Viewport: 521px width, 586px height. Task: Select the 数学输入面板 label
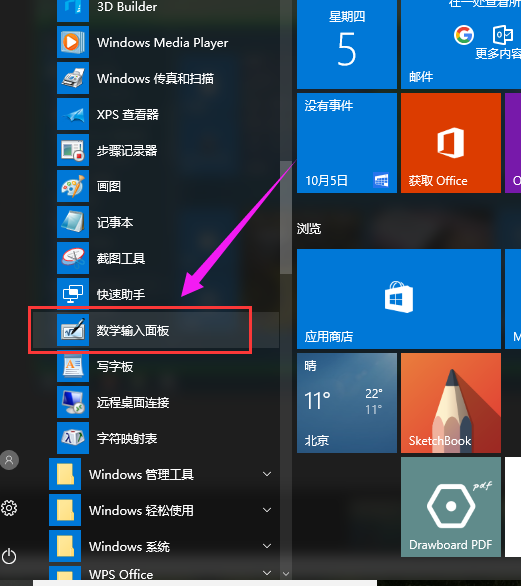pos(133,330)
